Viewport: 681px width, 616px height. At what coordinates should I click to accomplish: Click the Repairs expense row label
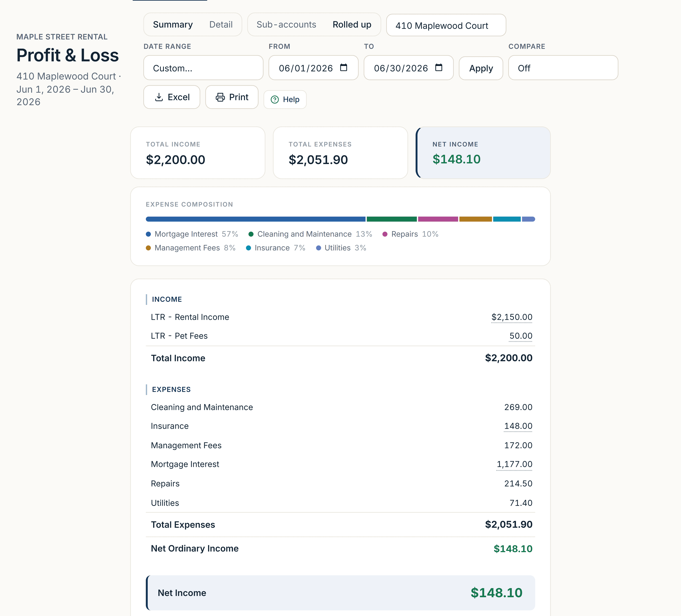pyautogui.click(x=165, y=484)
